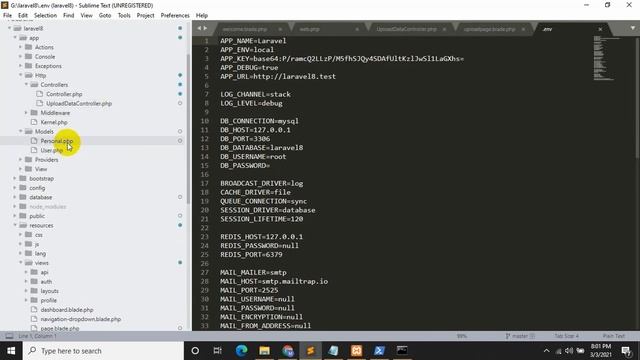Open the Windows Start menu
This screenshot has width=640, height=360.
(x=11, y=351)
